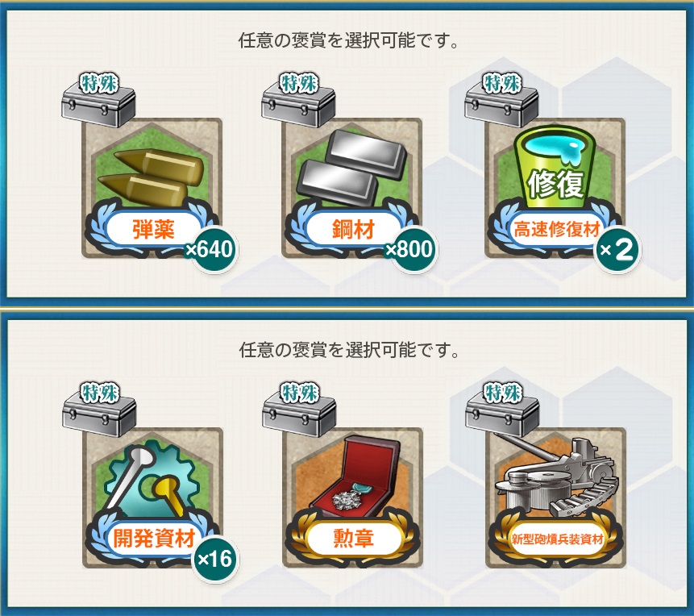This screenshot has height=616, width=694.
Task: Select the 開発資材 label banner
Action: pyautogui.click(x=154, y=539)
